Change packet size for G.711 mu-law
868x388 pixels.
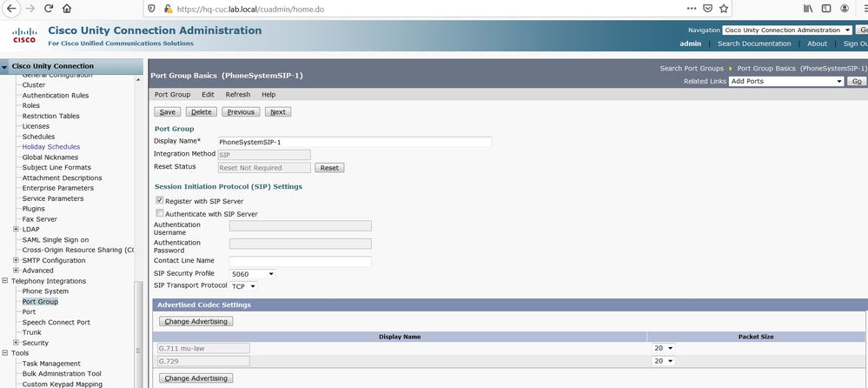[663, 348]
